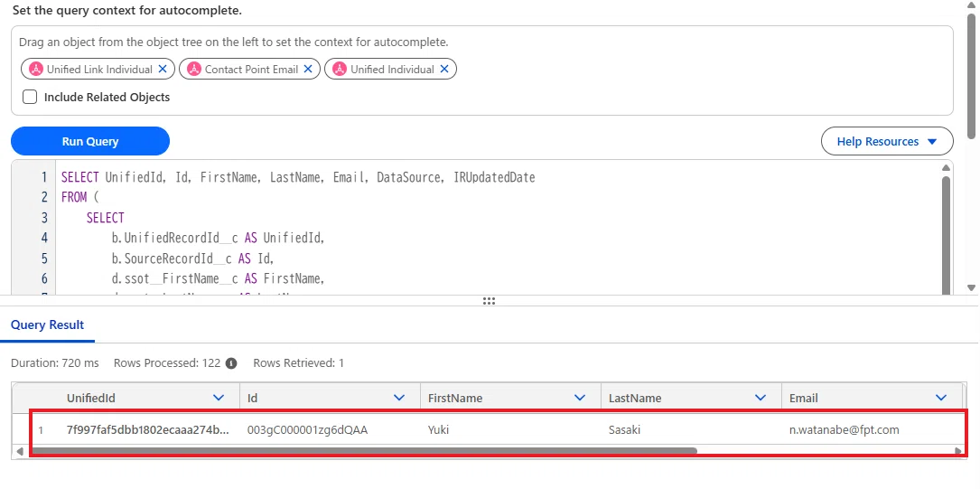980x489 pixels.
Task: Click the Contact Point Email object icon
Action: coord(194,70)
